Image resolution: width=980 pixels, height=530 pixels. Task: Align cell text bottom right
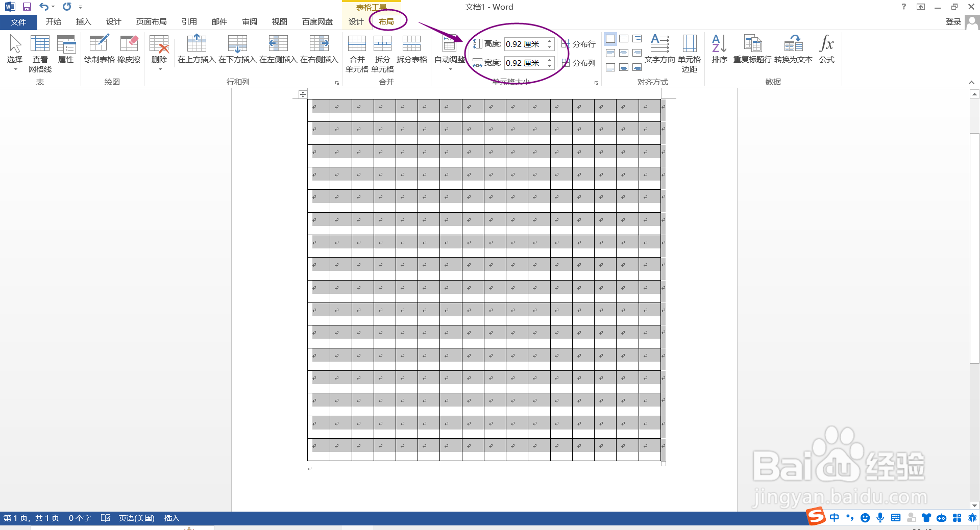point(637,67)
